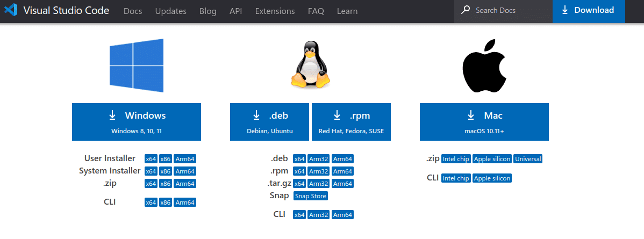Choose Mac .zip Universal

[528, 159]
